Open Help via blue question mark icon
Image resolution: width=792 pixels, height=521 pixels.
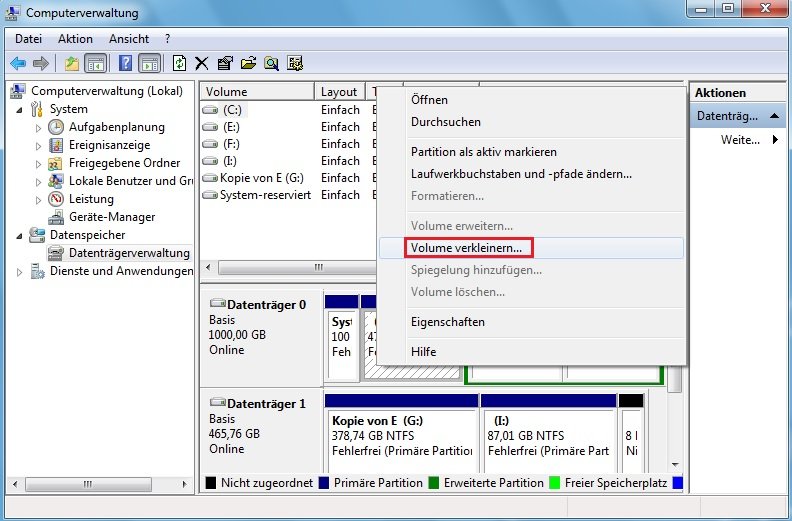click(x=125, y=64)
